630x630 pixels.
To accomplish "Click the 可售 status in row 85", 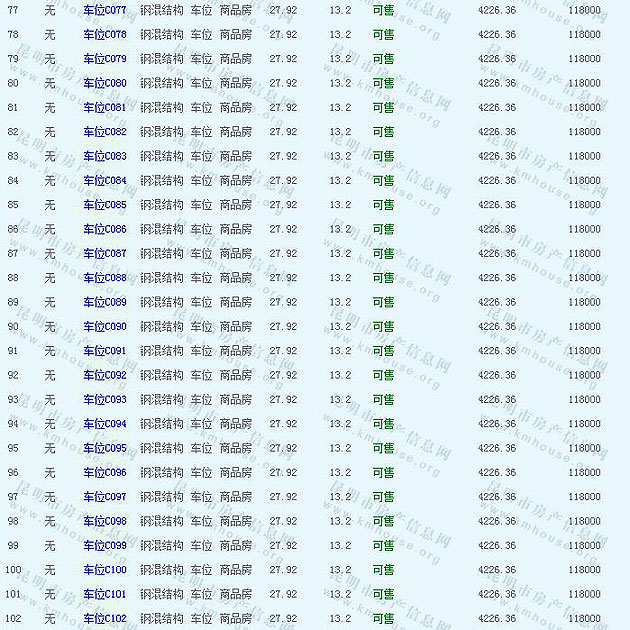I will [x=383, y=205].
